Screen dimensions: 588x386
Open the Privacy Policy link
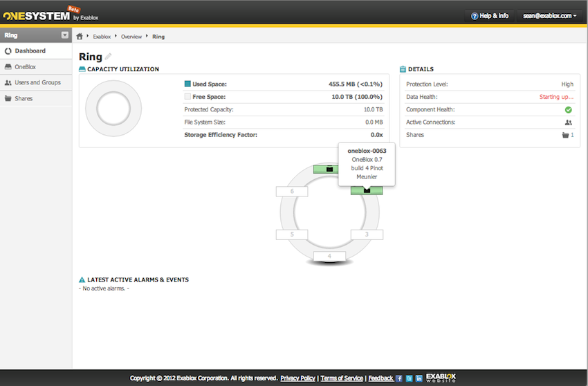click(297, 378)
